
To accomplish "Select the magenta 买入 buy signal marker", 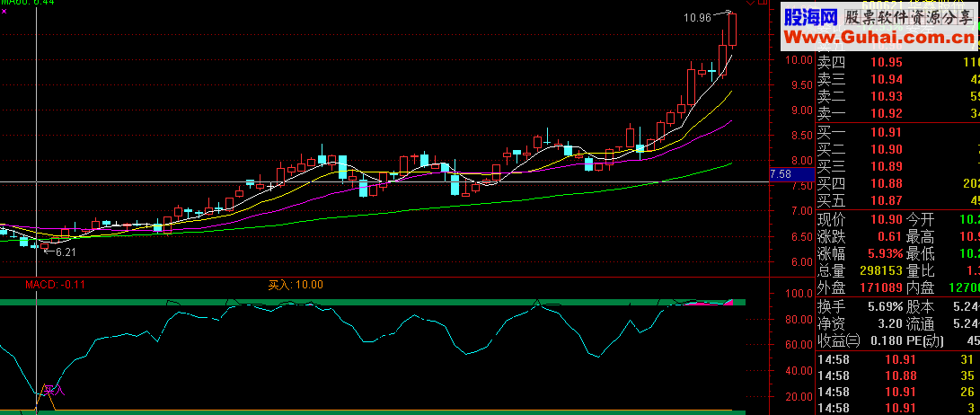I will (55, 391).
